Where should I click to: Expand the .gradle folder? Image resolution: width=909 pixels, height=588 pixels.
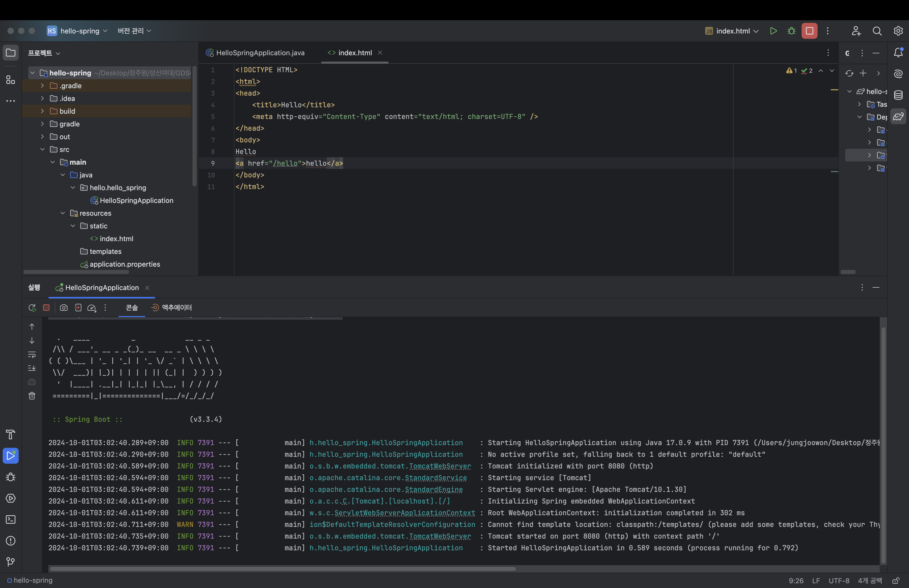tap(43, 86)
